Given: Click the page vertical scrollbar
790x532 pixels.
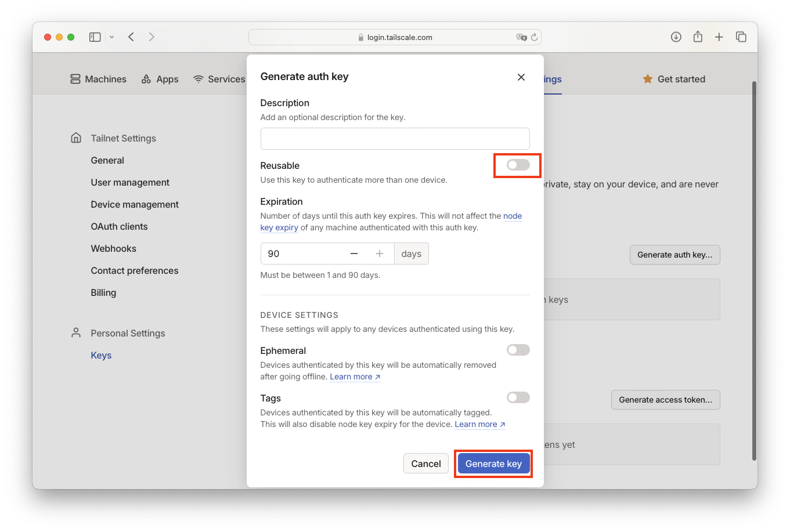Looking at the screenshot, I should [754, 270].
